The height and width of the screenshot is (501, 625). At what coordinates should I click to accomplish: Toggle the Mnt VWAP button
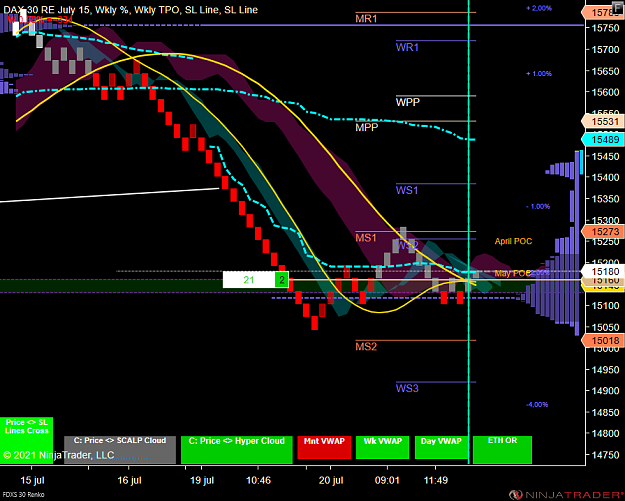[x=324, y=448]
